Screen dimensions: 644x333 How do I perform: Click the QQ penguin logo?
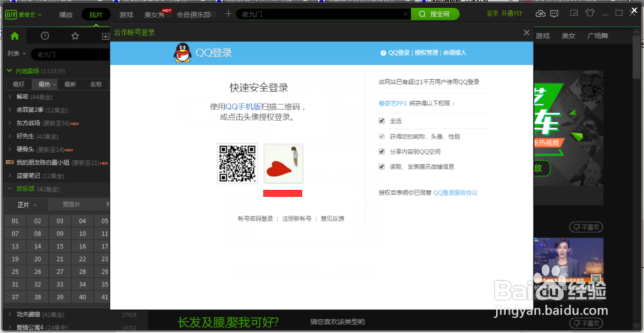pyautogui.click(x=182, y=53)
